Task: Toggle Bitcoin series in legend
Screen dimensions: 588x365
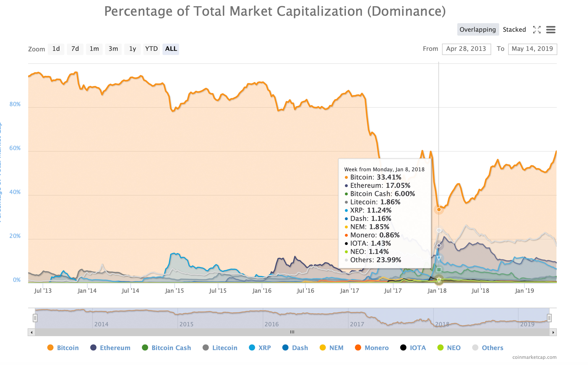Action: (x=63, y=348)
